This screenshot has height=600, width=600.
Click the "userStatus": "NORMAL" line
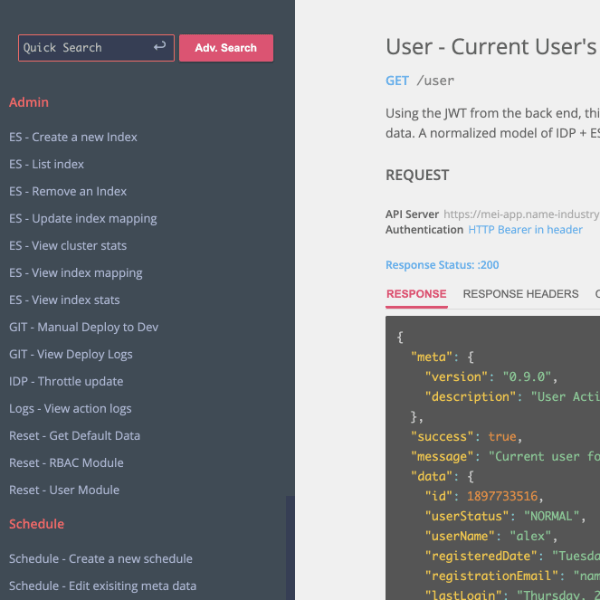(x=505, y=516)
